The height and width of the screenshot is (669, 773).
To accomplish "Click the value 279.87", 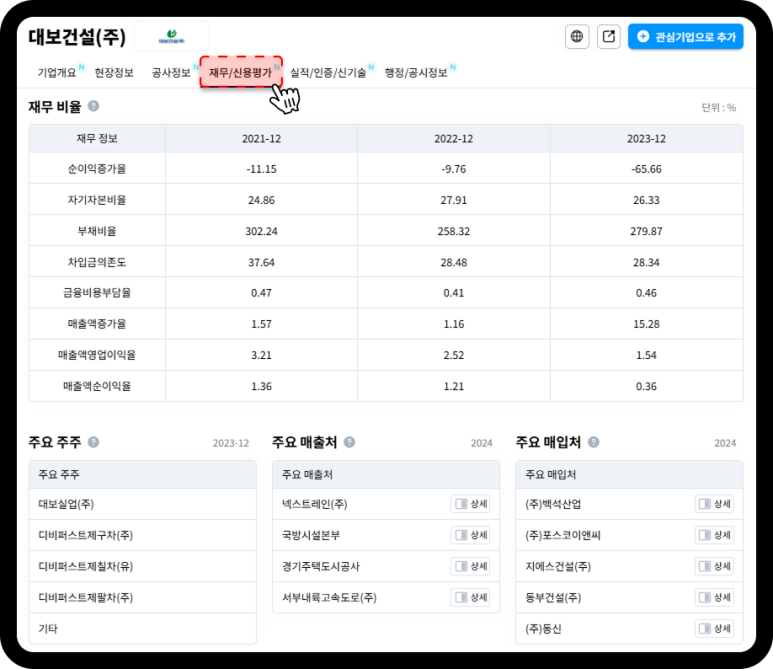I will point(646,231).
